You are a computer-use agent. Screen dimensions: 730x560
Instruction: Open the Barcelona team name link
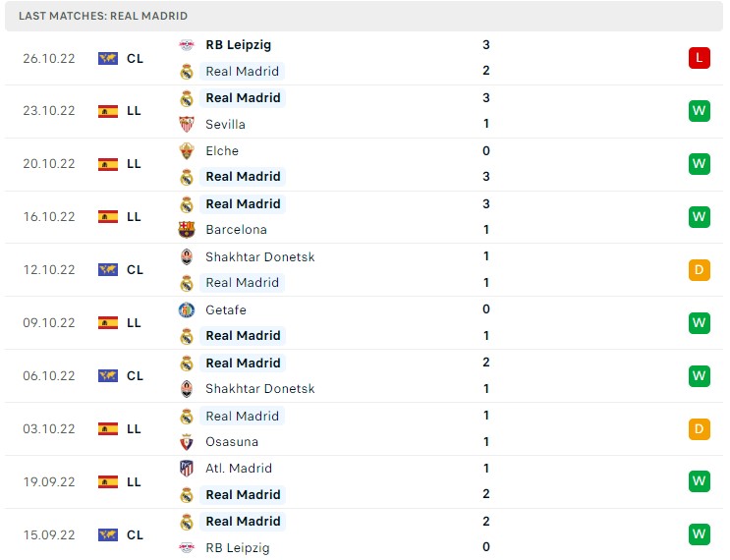pyautogui.click(x=236, y=230)
